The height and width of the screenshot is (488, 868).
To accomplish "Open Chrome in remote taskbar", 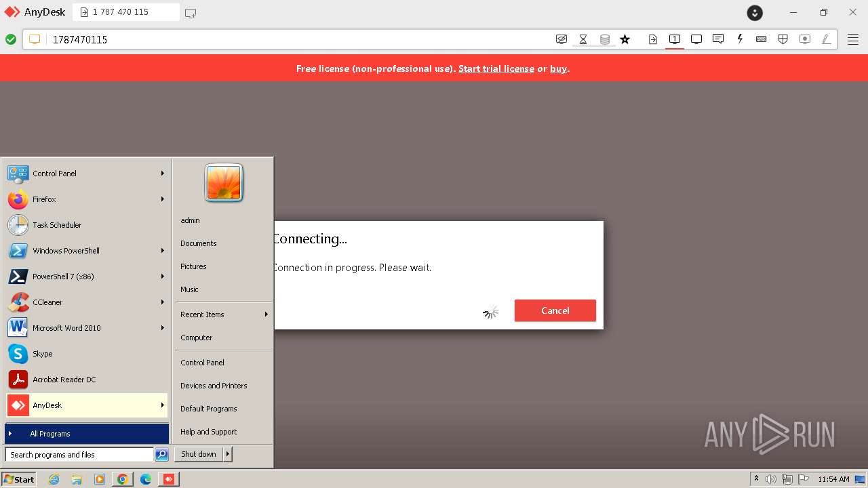I will [x=123, y=479].
